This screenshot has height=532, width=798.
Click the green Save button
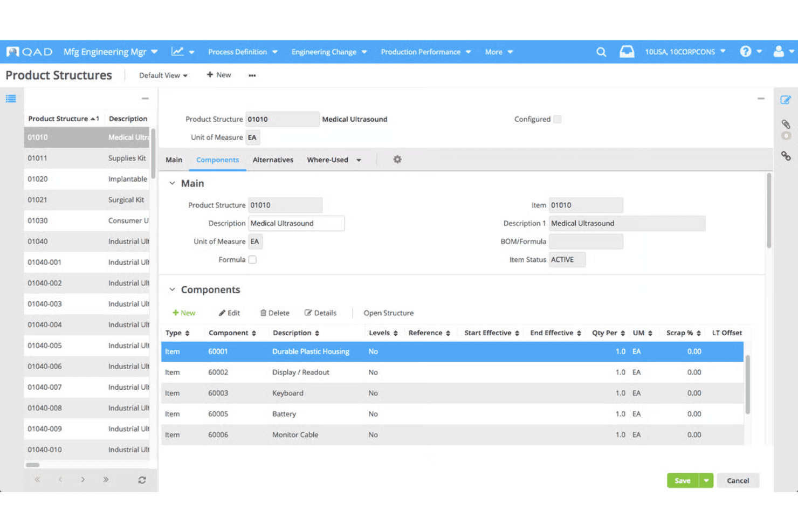(x=683, y=480)
